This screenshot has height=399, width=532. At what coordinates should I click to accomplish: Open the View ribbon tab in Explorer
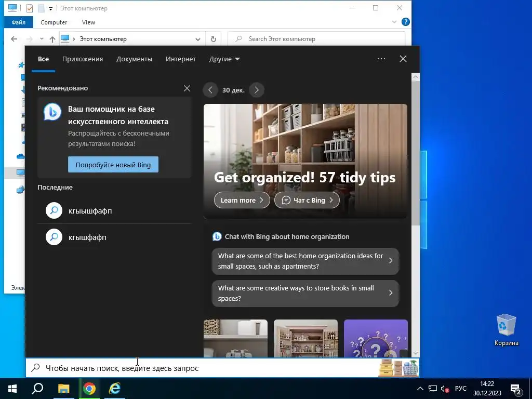(88, 22)
